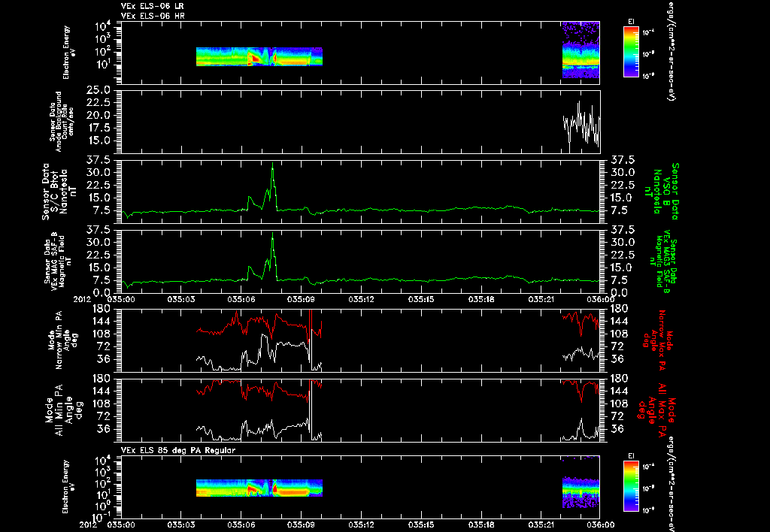Select the "VEx ELS 85 deg PA Regular" title
The image size is (770, 532).
(x=177, y=450)
